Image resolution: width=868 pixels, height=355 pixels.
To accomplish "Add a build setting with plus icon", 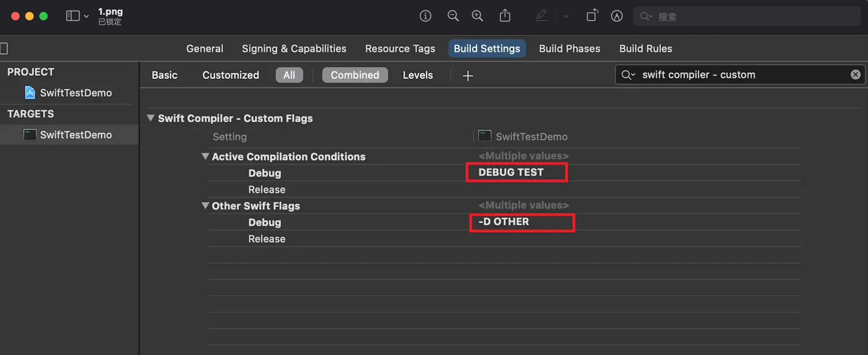I will (x=468, y=76).
